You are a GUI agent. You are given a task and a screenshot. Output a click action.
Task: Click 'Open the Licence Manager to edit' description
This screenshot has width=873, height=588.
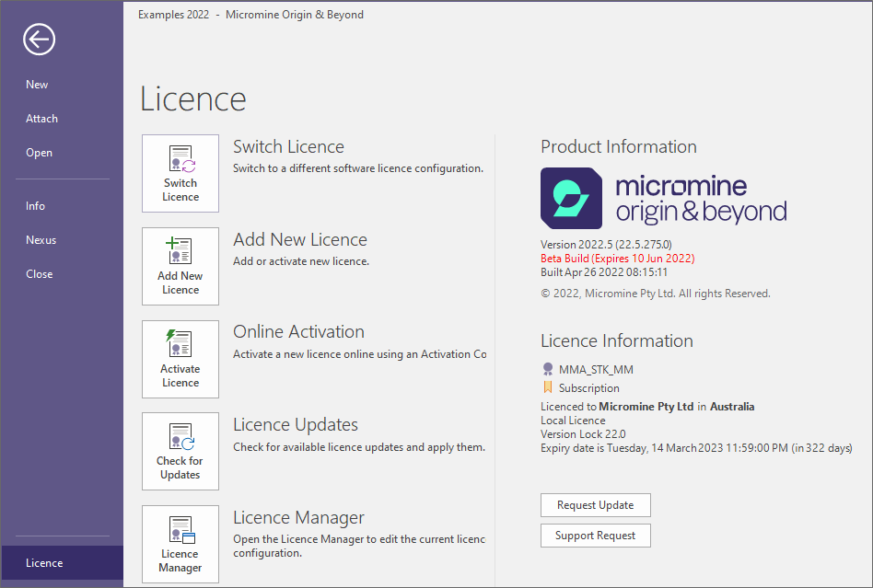tap(359, 546)
